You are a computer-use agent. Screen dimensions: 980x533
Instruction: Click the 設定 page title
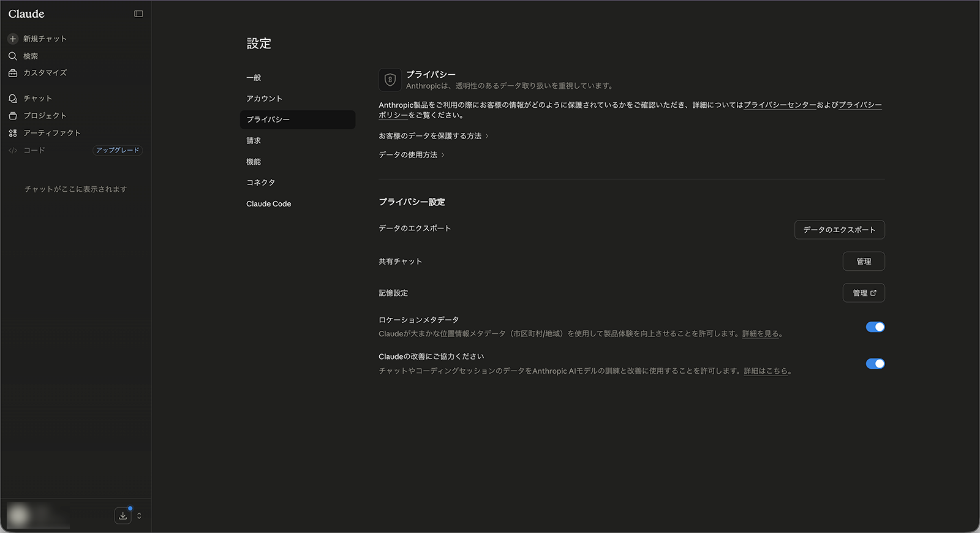coord(258,43)
